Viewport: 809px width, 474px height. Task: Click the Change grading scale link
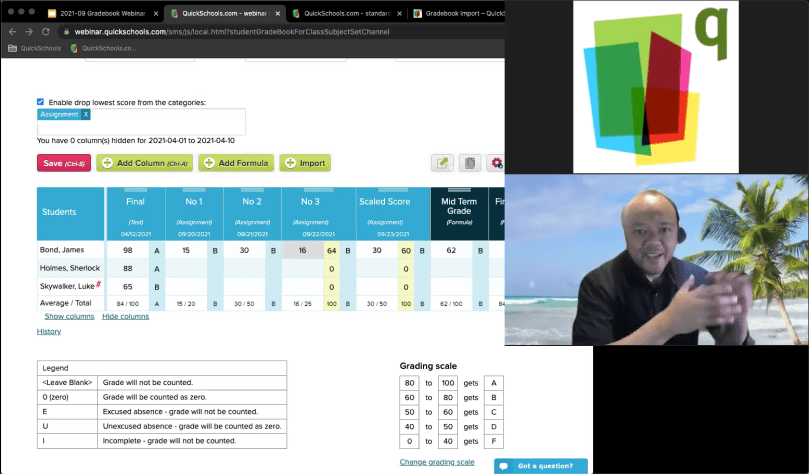click(x=437, y=462)
